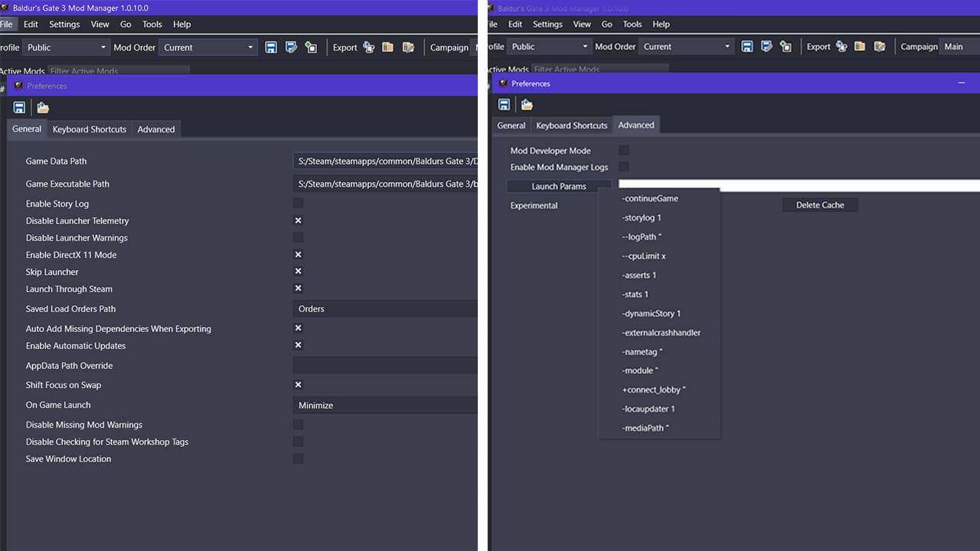Click the save icon in the General Preferences window
Screen dimensions: 980x551
pos(19,108)
